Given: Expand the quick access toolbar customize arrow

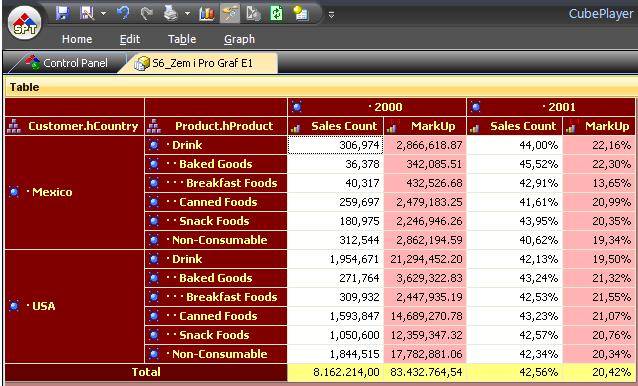Looking at the screenshot, I should click(x=332, y=15).
